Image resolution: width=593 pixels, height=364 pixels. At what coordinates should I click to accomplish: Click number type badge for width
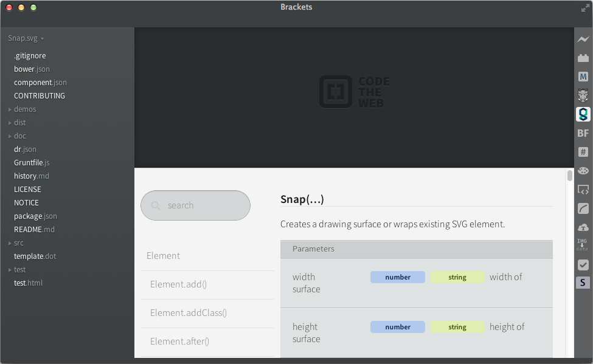(398, 277)
